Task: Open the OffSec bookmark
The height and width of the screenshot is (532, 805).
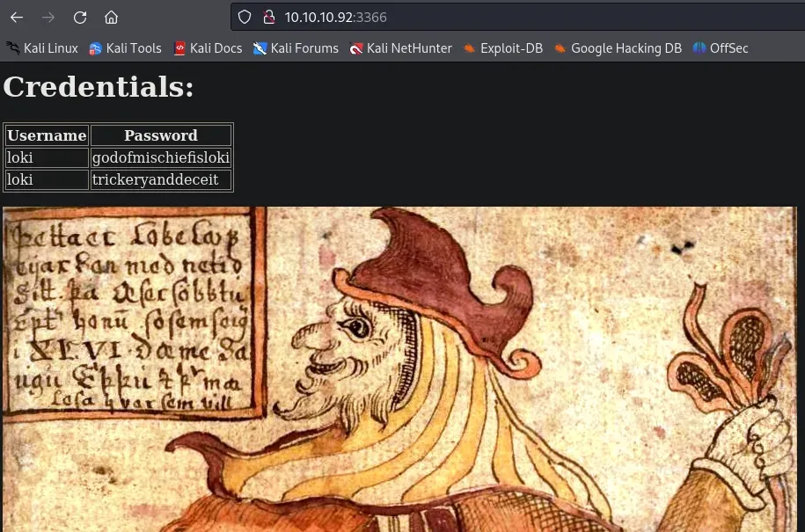Action: (x=721, y=48)
